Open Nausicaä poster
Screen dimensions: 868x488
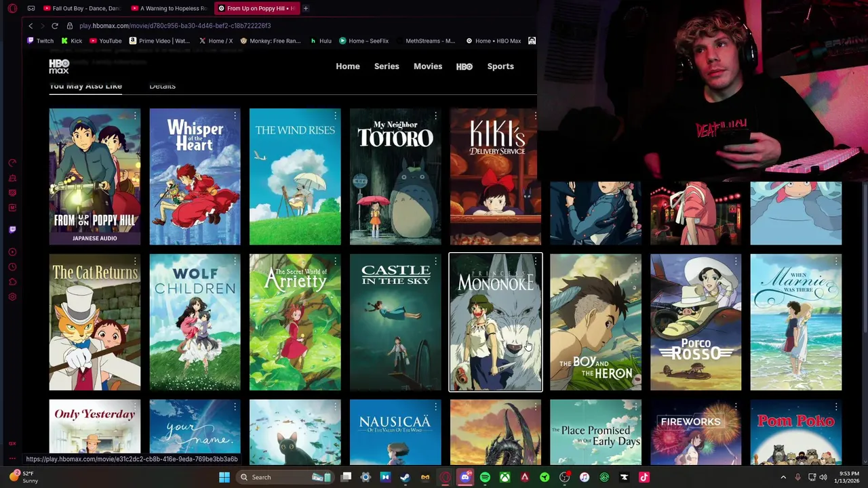click(x=395, y=432)
